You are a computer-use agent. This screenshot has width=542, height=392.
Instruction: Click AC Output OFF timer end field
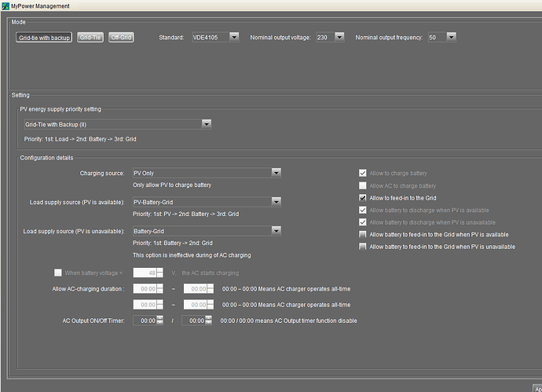click(x=193, y=321)
